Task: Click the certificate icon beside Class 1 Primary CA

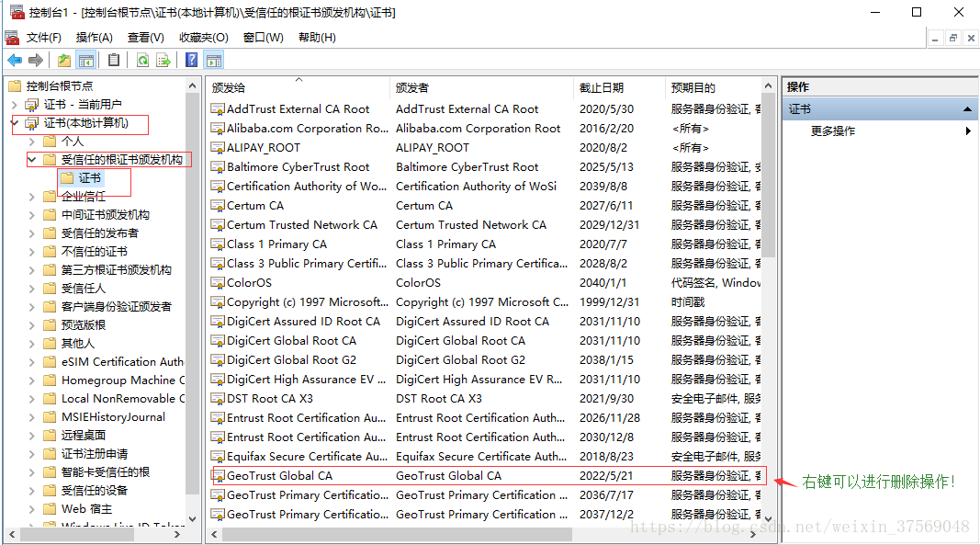Action: [x=218, y=244]
